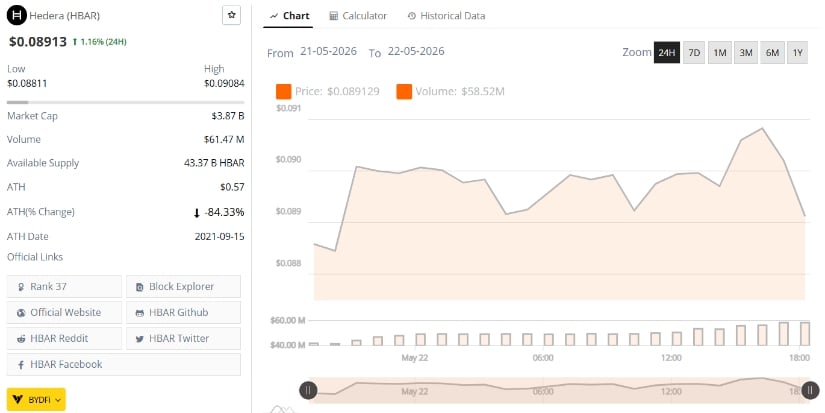Screen dimensions: 825x413
Task: Expand the BYDFi exchange dropdown
Action: pos(36,400)
